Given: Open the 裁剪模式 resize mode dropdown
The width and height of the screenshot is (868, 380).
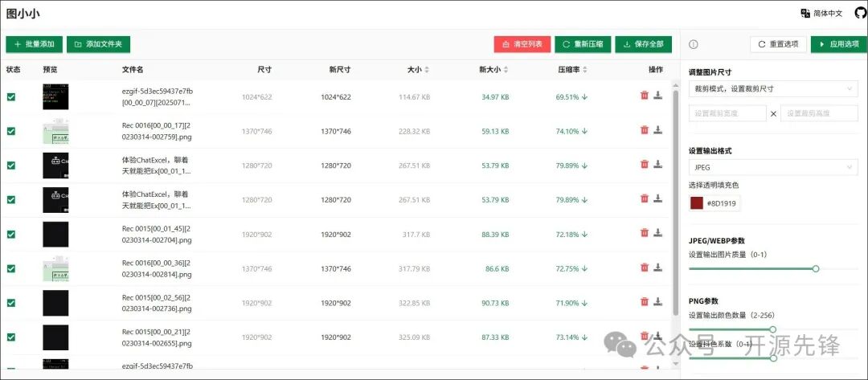Looking at the screenshot, I should pyautogui.click(x=773, y=88).
